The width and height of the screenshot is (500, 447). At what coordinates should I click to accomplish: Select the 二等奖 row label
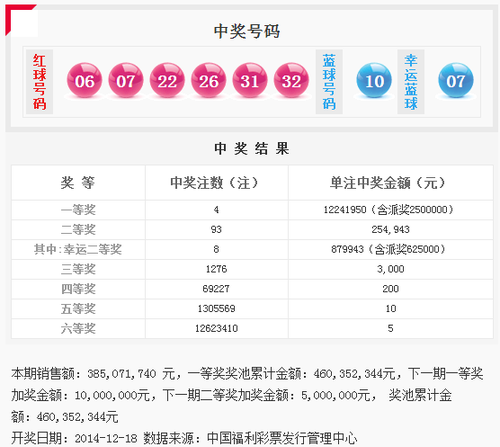(78, 229)
